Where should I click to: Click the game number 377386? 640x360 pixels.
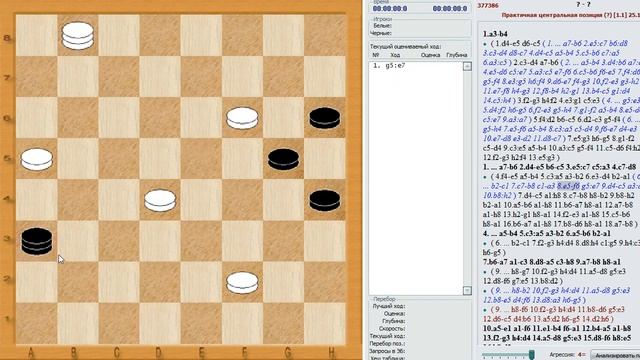click(488, 5)
